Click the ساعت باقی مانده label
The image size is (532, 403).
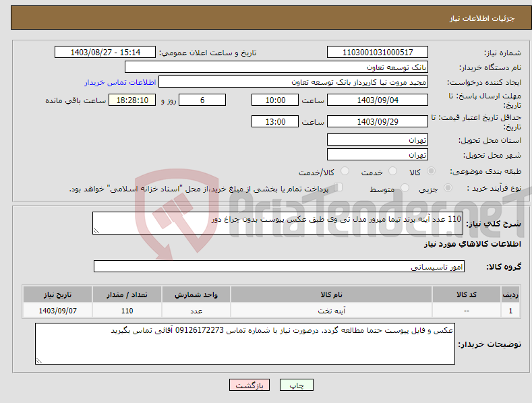tap(76, 100)
